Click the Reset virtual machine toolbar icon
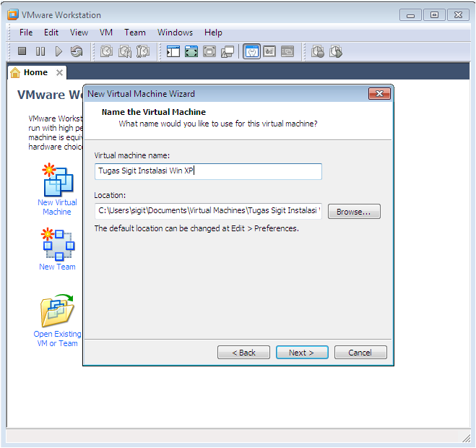The image size is (476, 448). [x=77, y=51]
